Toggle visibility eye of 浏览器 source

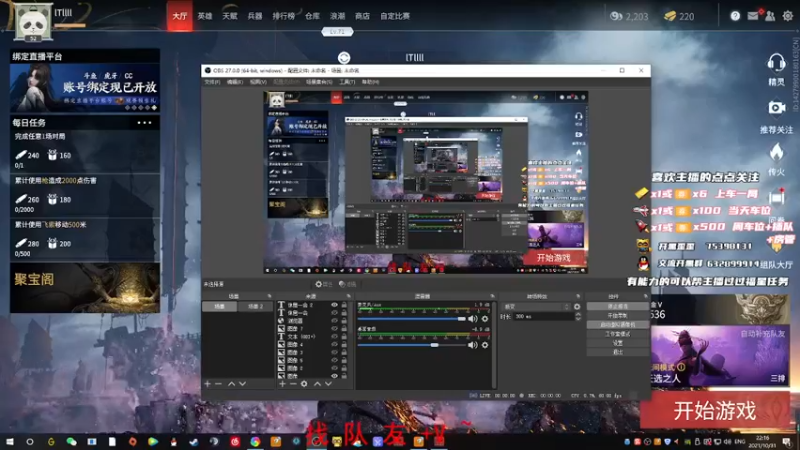coord(334,321)
